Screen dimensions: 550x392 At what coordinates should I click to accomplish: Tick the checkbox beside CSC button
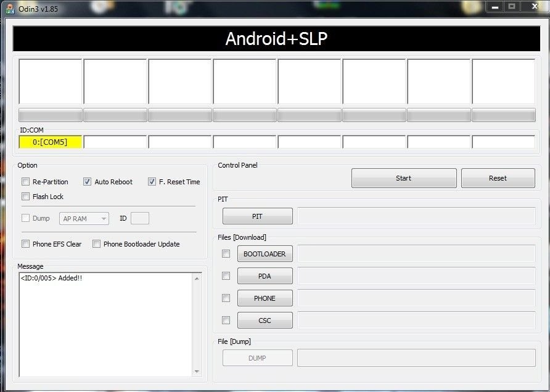[x=226, y=320]
